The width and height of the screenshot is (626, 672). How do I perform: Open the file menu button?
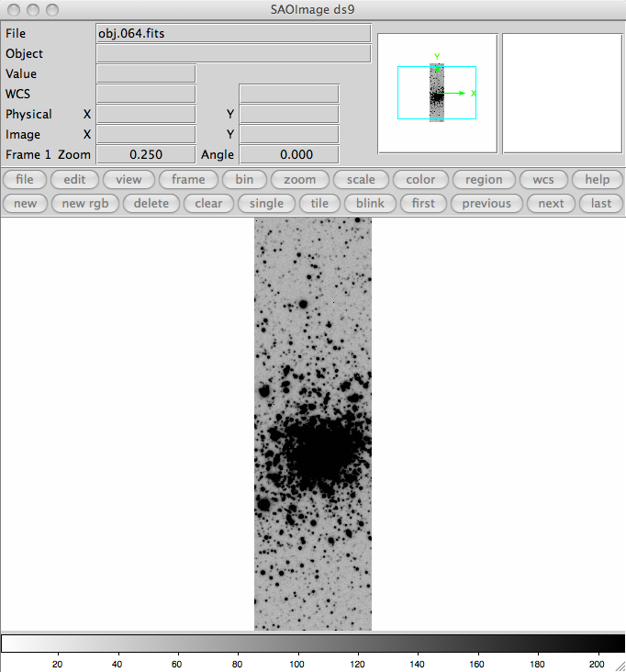coord(25,179)
